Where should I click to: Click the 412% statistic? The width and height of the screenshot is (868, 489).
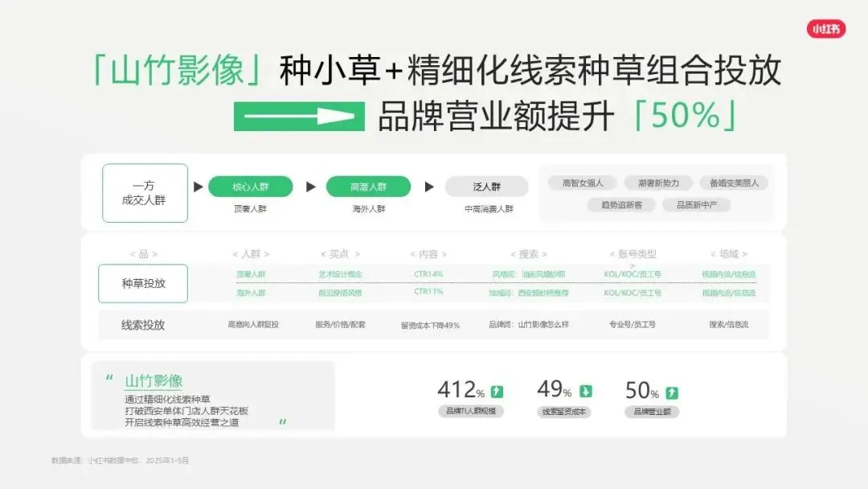[461, 390]
